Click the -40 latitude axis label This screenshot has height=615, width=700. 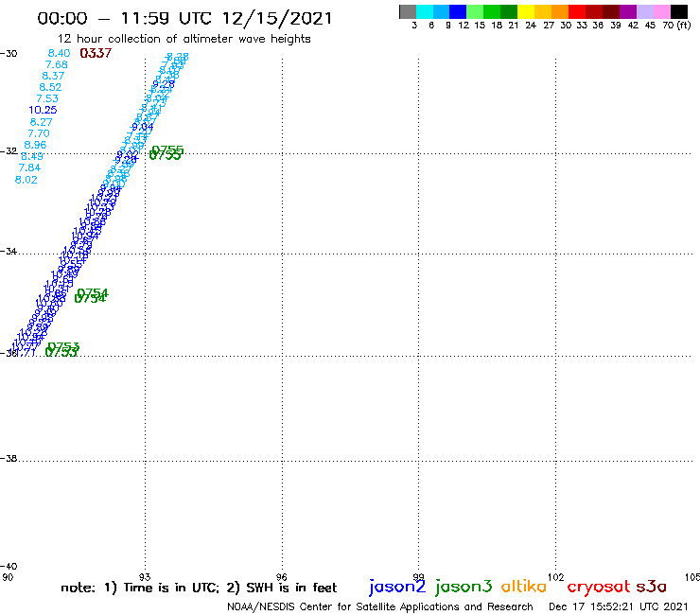9,567
